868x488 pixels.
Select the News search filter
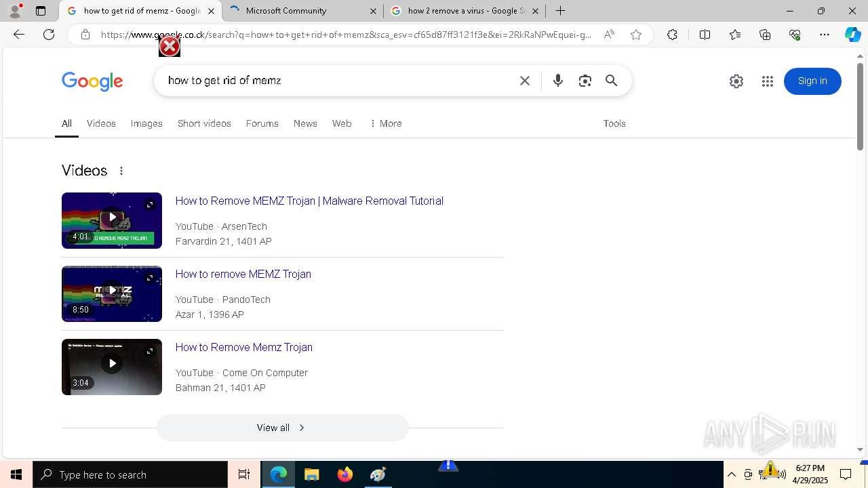pos(305,123)
